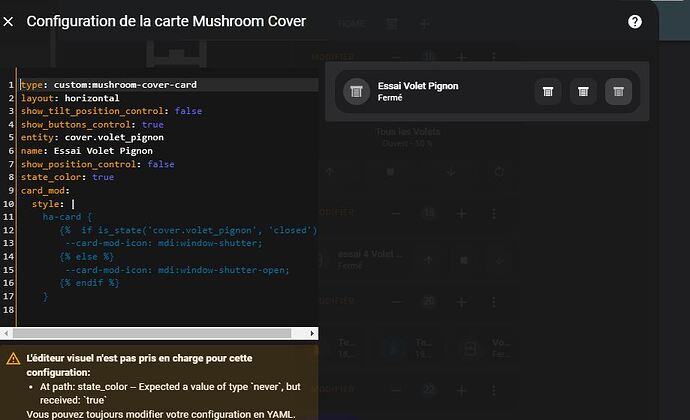Click the Essai Volet Pignon title in preview

pos(418,86)
